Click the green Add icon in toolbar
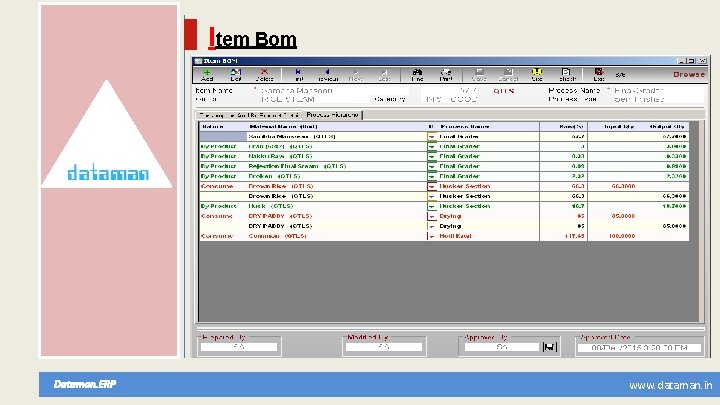 click(x=207, y=72)
